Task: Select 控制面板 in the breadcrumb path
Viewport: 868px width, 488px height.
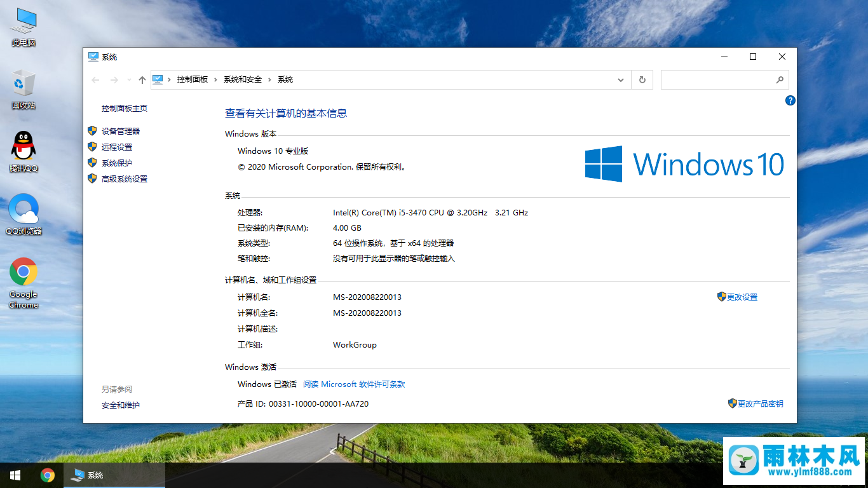Action: [x=193, y=79]
